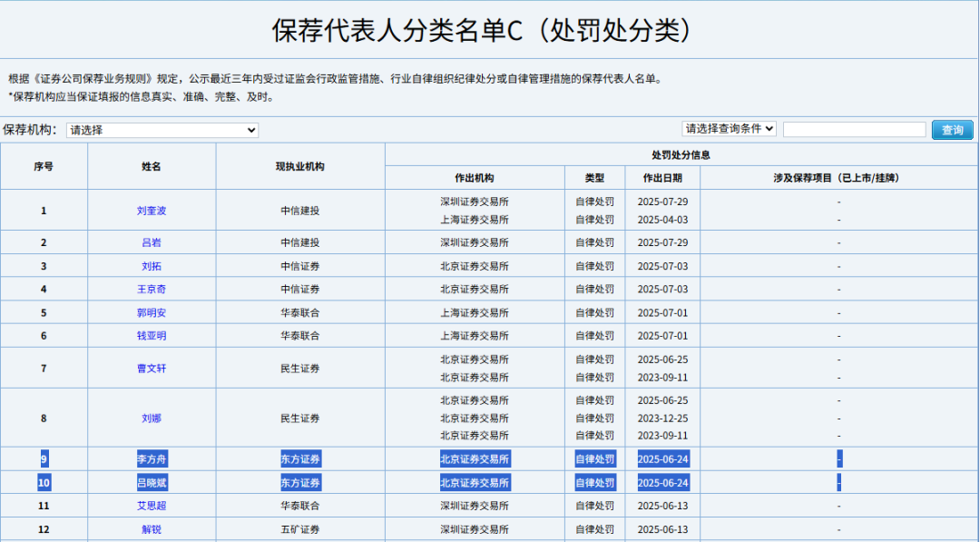
Task: Click the highlighted 吕晓斌 name
Action: click(x=152, y=483)
